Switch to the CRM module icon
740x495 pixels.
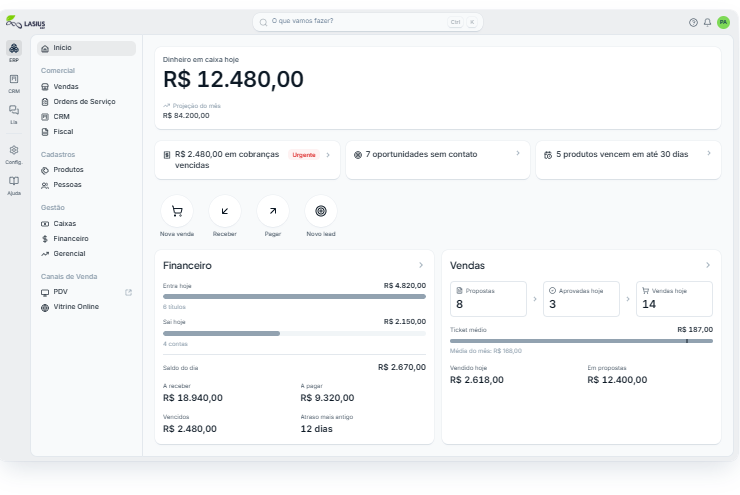pos(14,79)
